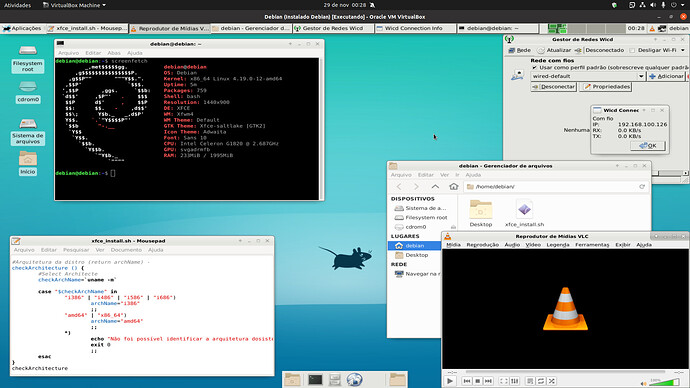This screenshot has height=388, width=690.
Task: Open Ferramentas menu in VLC
Action: (592, 245)
